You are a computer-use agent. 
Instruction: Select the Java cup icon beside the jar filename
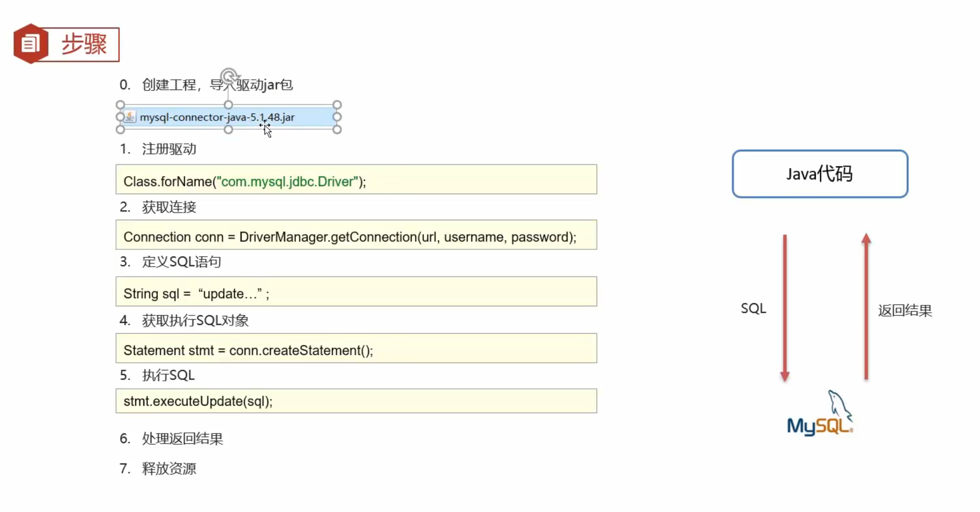[129, 117]
